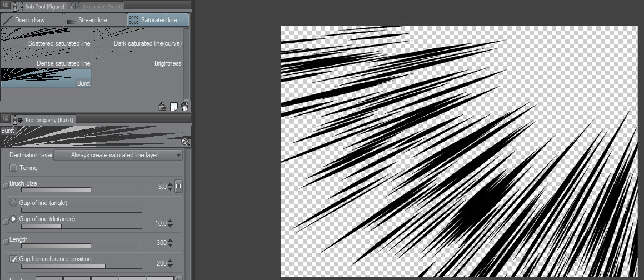Open the Tool property panel menu icon

(6, 119)
